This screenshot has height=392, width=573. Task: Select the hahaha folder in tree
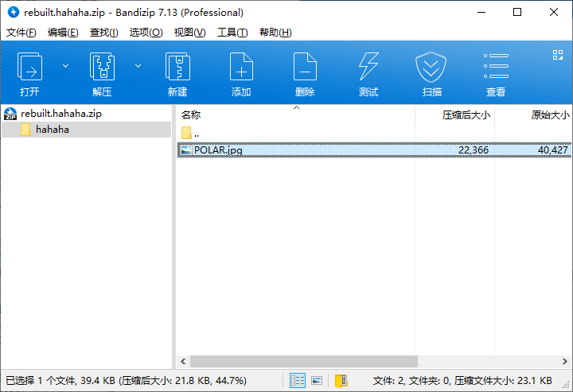pos(87,130)
